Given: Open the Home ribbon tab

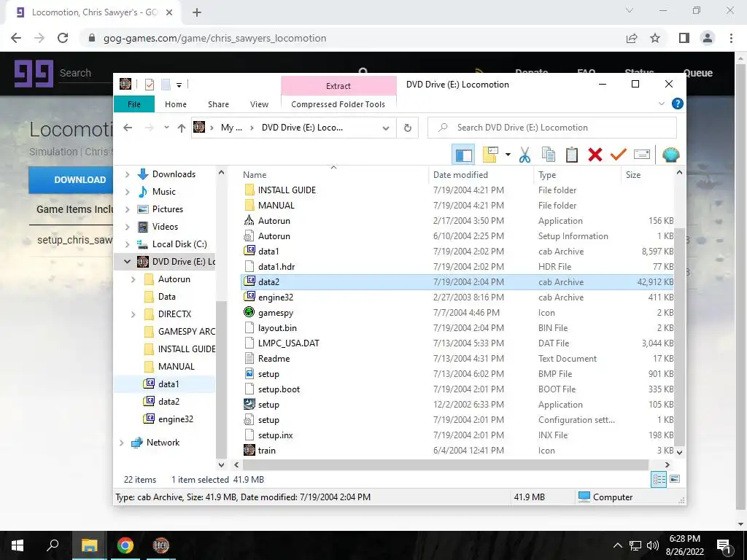Looking at the screenshot, I should (176, 104).
